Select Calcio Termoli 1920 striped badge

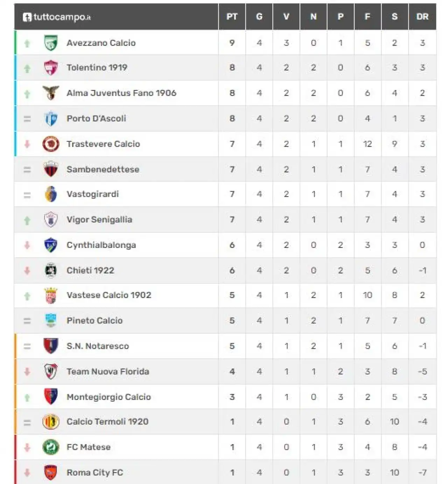click(x=51, y=422)
